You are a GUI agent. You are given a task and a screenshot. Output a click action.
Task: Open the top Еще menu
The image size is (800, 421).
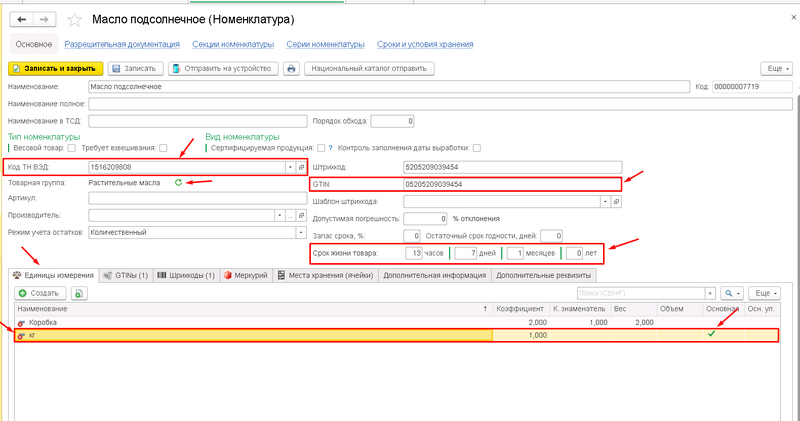777,68
